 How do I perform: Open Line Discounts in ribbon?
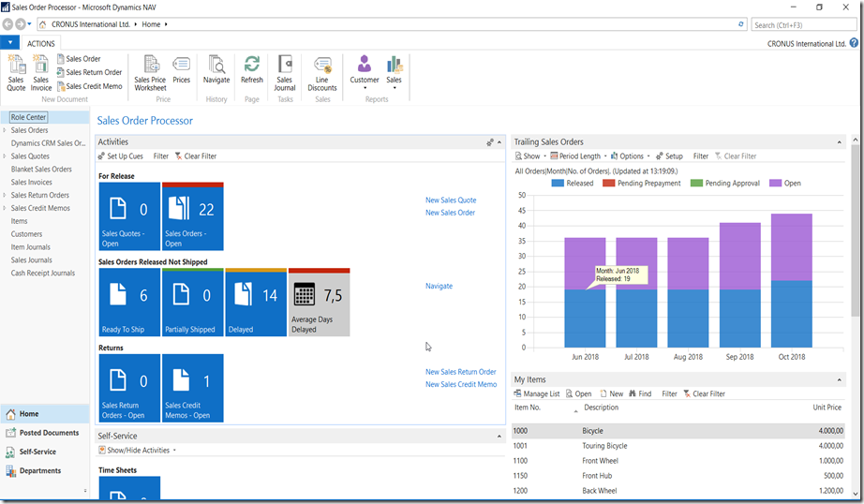[322, 73]
